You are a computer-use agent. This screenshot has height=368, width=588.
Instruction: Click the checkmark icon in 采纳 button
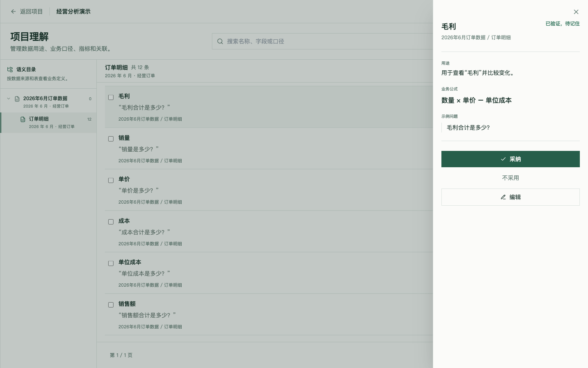click(503, 159)
